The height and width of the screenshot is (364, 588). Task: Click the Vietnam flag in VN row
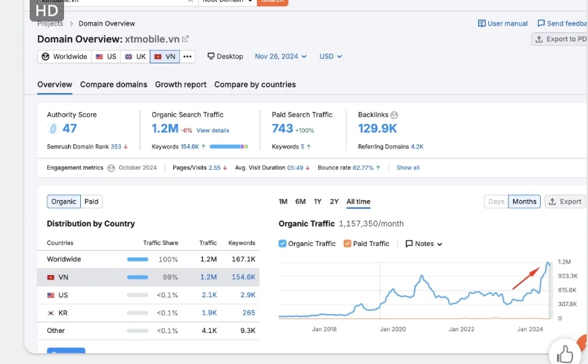tap(51, 278)
